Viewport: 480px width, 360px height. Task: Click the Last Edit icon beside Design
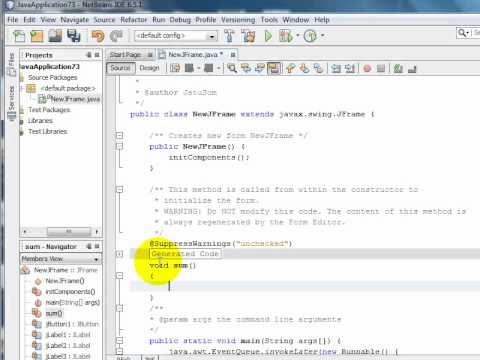click(175, 68)
